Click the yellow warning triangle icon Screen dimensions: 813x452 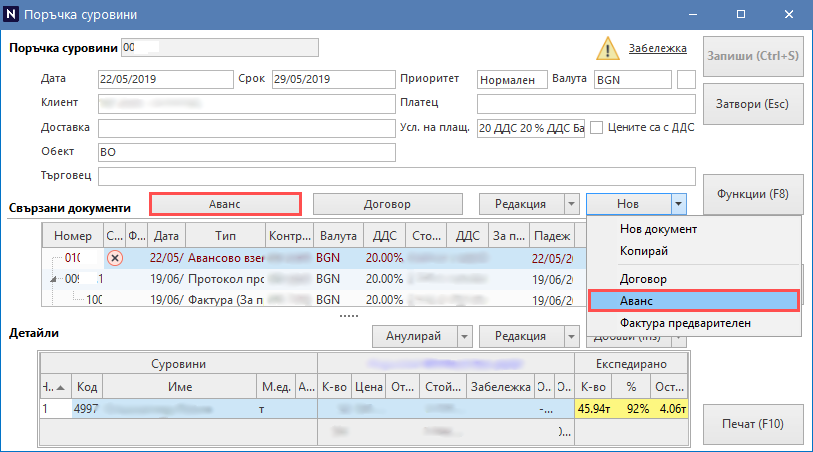(607, 49)
